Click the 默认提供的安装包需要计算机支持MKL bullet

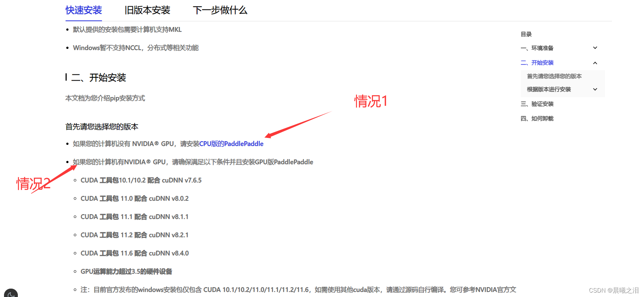127,30
